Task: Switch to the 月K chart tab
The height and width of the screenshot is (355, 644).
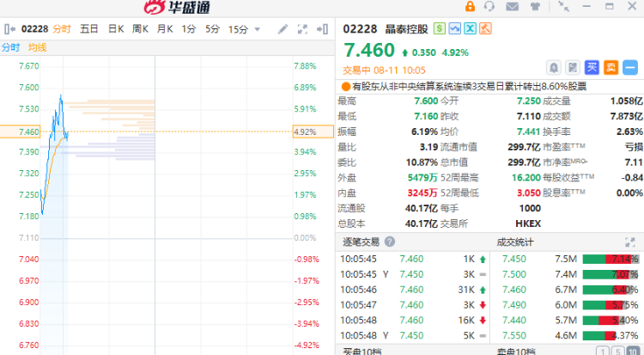Action: click(x=165, y=28)
